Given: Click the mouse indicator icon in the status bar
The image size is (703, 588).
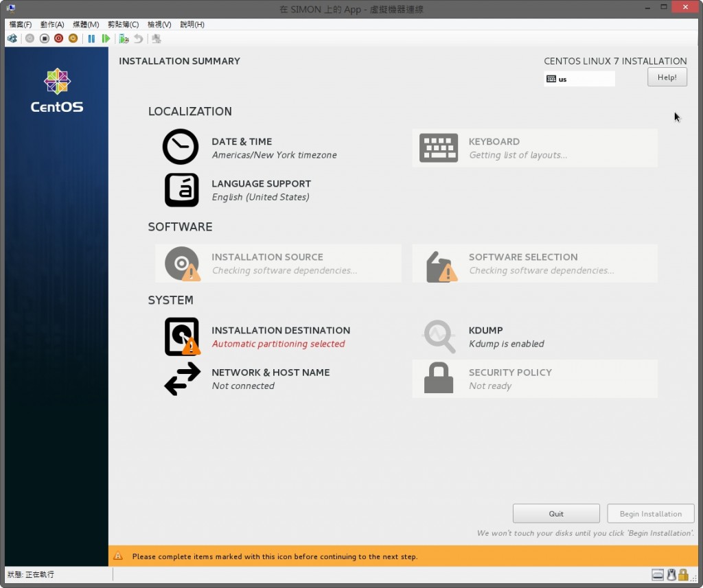Looking at the screenshot, I should (x=671, y=574).
